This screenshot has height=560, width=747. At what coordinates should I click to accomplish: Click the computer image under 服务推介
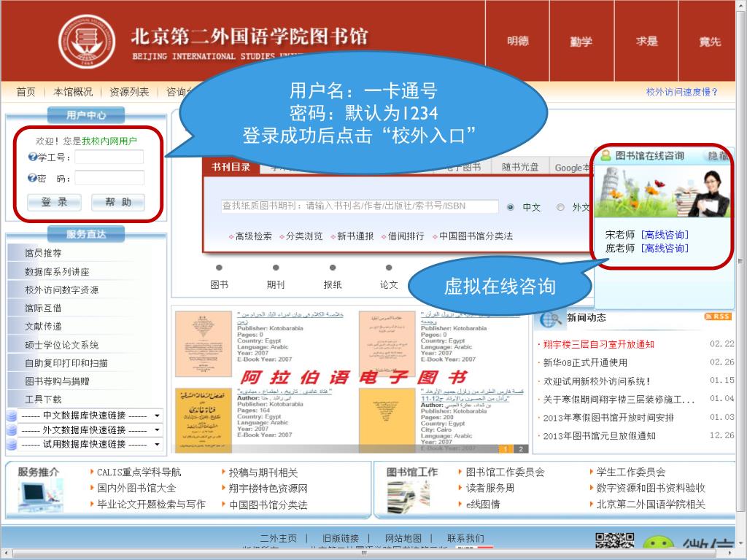(x=40, y=496)
